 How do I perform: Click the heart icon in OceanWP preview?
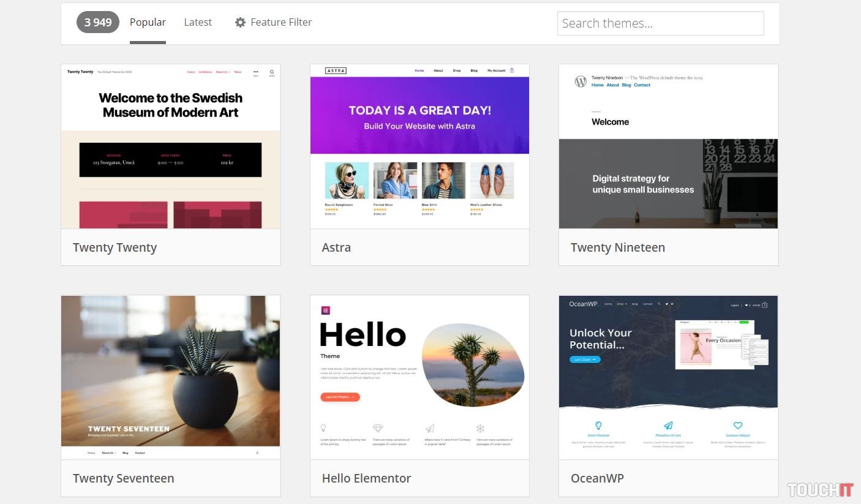click(x=738, y=425)
